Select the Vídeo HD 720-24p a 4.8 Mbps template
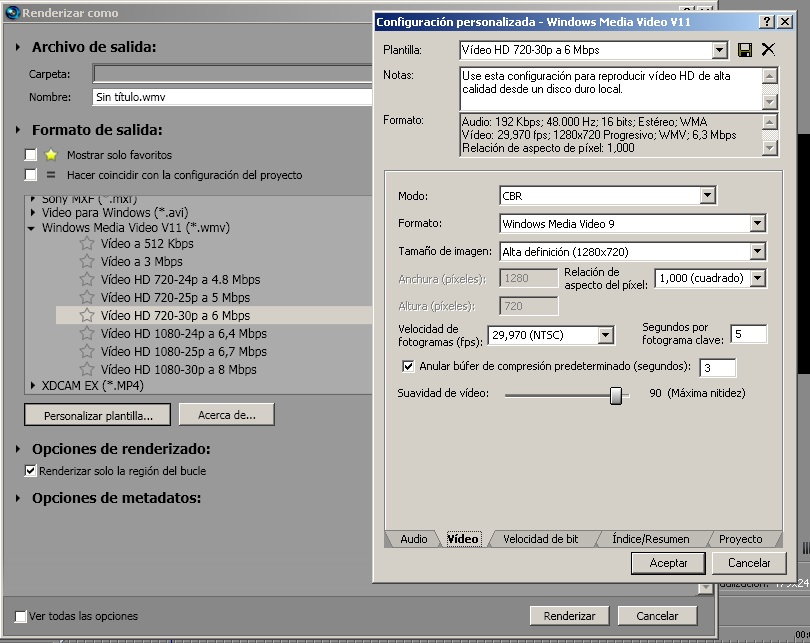Image resolution: width=810 pixels, height=643 pixels. (180, 279)
